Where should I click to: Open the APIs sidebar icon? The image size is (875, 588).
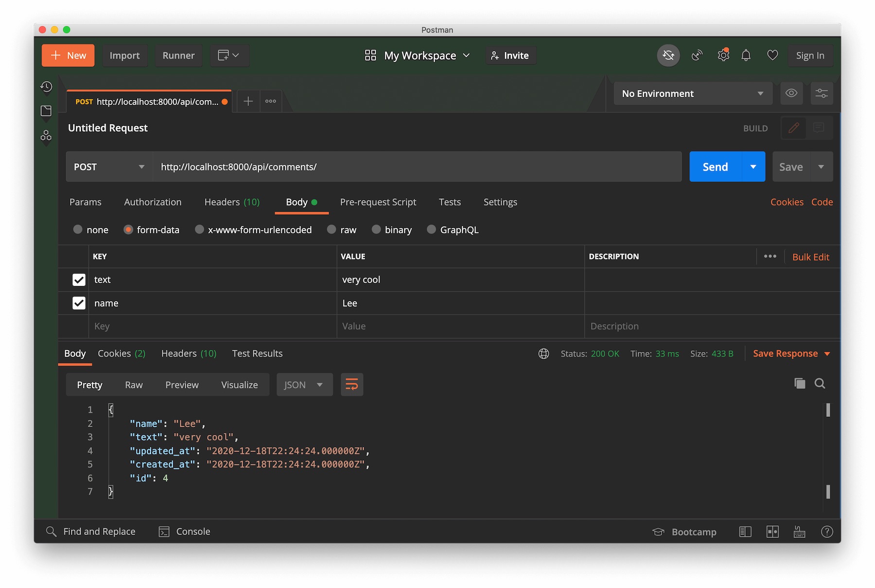tap(46, 135)
